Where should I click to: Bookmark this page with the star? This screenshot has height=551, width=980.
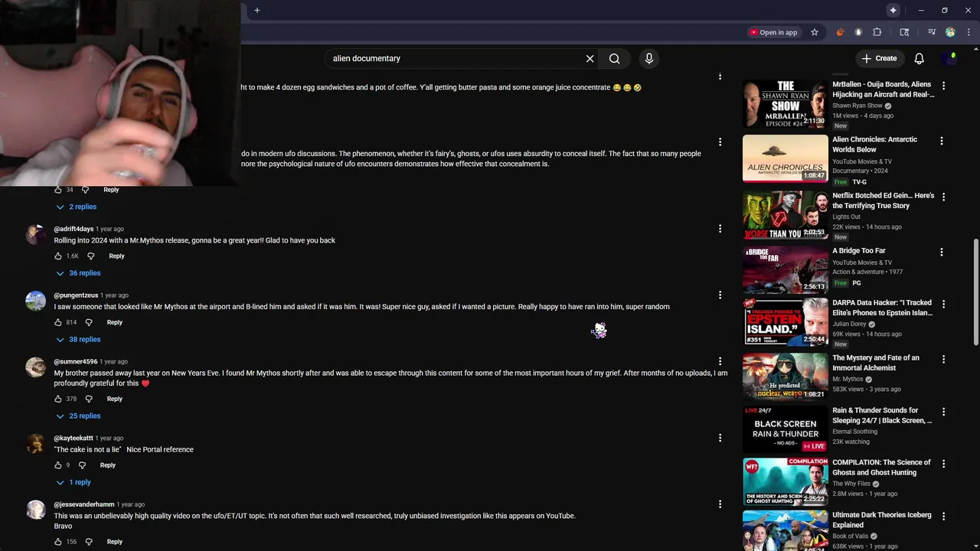pyautogui.click(x=814, y=32)
